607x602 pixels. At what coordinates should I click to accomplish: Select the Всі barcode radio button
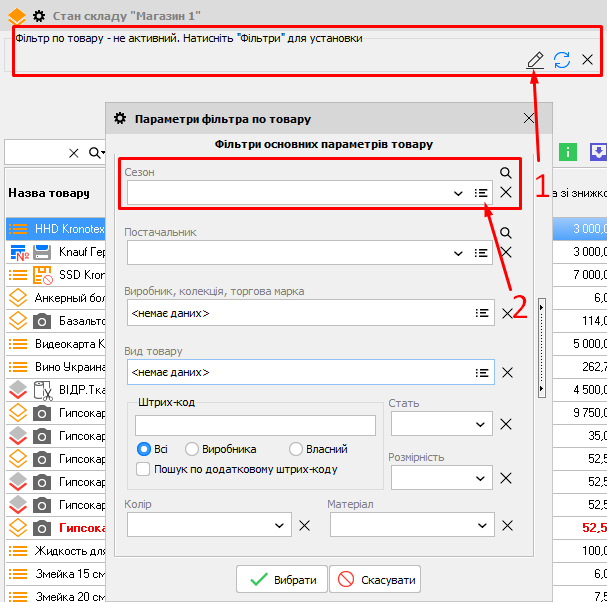coord(144,449)
